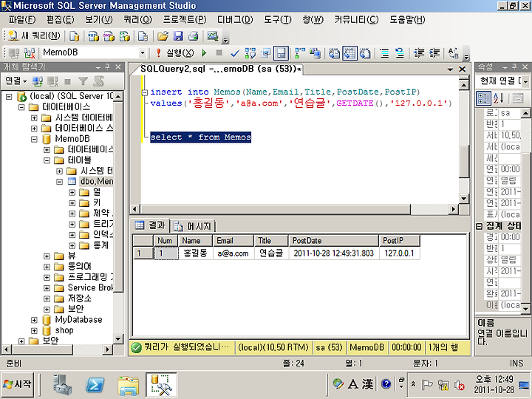
Task: Click the New Query (새 쿼리) button
Action: pos(34,35)
